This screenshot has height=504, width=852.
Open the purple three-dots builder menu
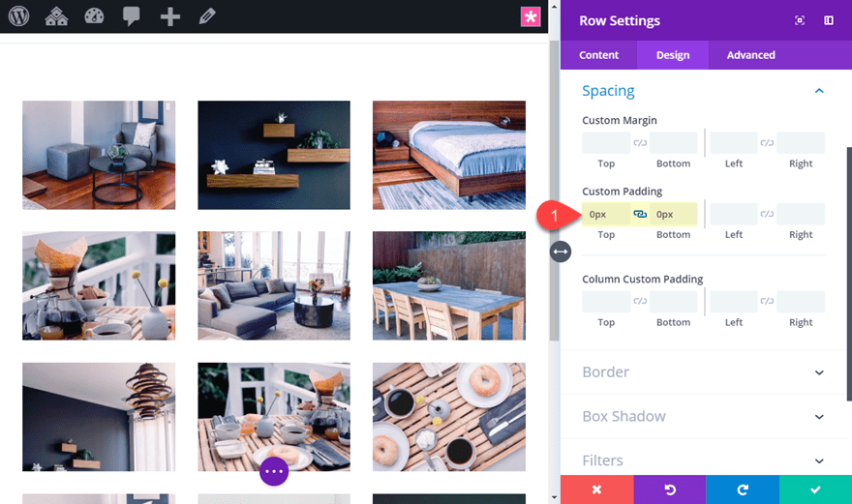coord(274,471)
